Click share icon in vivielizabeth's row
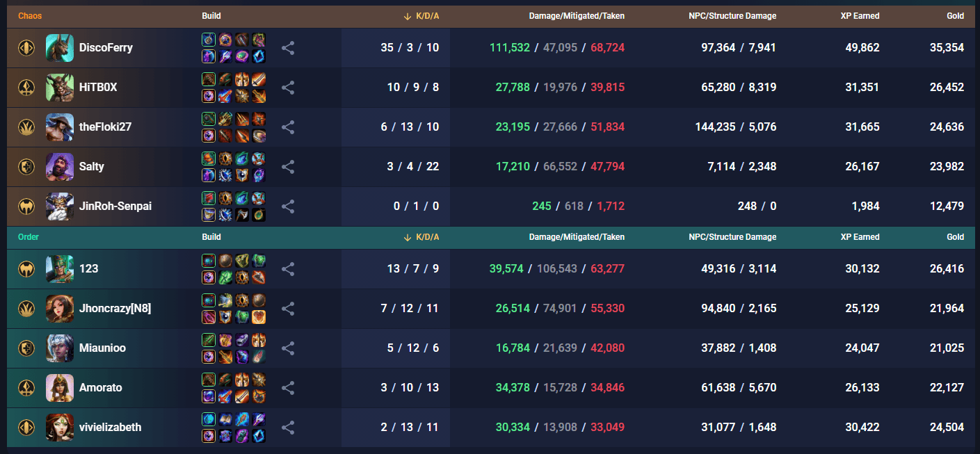 tap(288, 427)
